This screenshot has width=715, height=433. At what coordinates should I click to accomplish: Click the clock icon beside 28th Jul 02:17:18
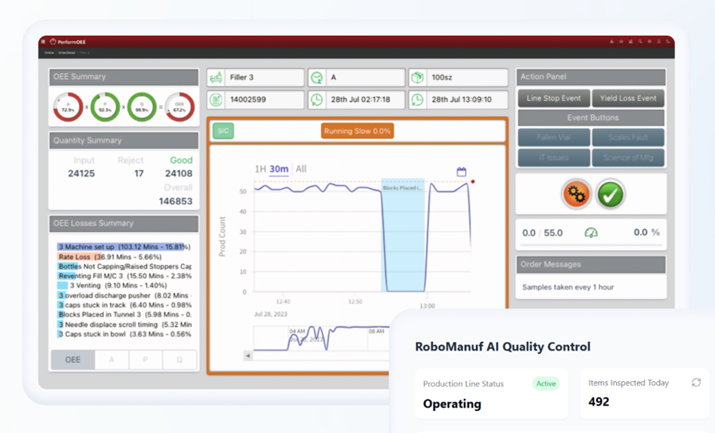(x=317, y=99)
